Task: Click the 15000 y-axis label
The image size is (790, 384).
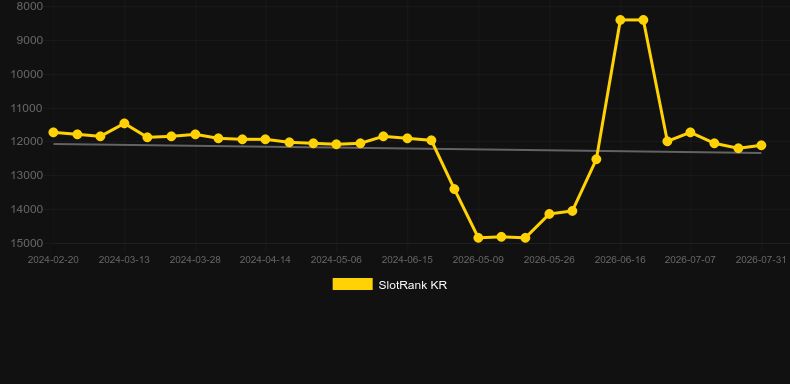Action: pyautogui.click(x=27, y=243)
